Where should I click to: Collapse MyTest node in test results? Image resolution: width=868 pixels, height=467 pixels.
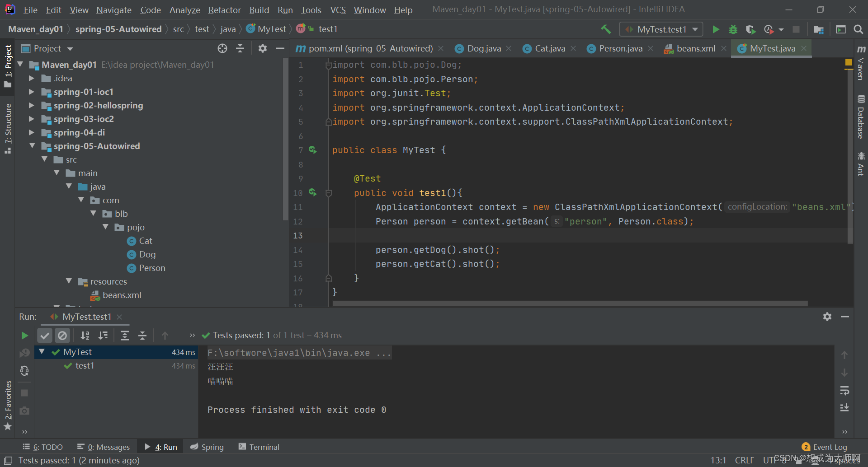coord(42,351)
